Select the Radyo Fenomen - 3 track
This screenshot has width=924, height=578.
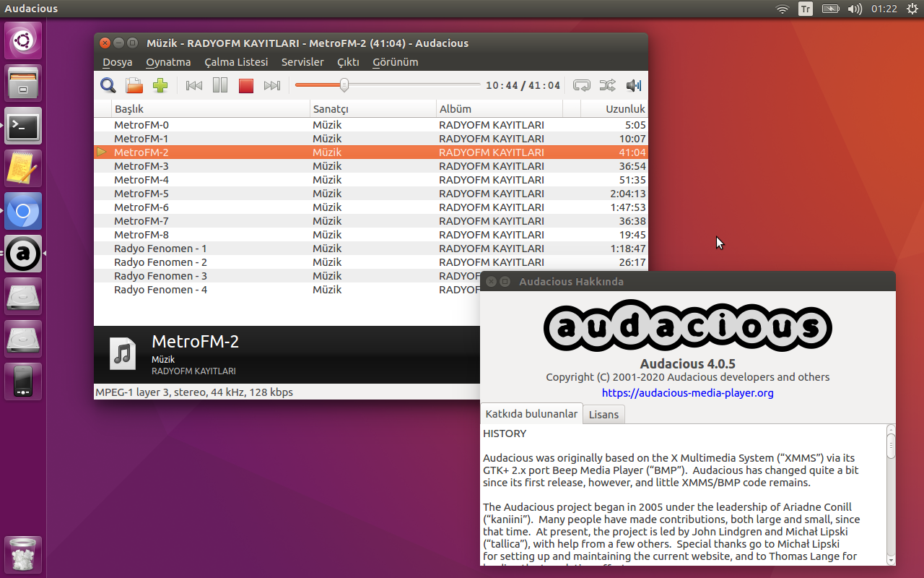pyautogui.click(x=287, y=276)
